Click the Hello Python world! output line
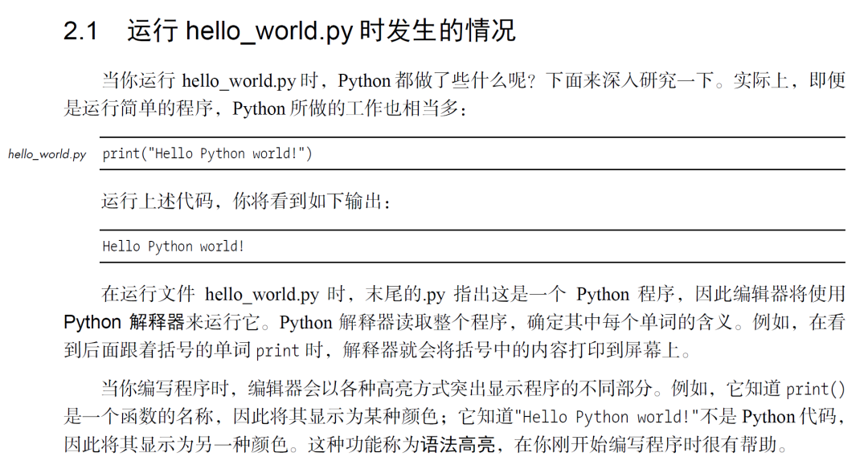Screen dimensions: 868x473 [173, 247]
